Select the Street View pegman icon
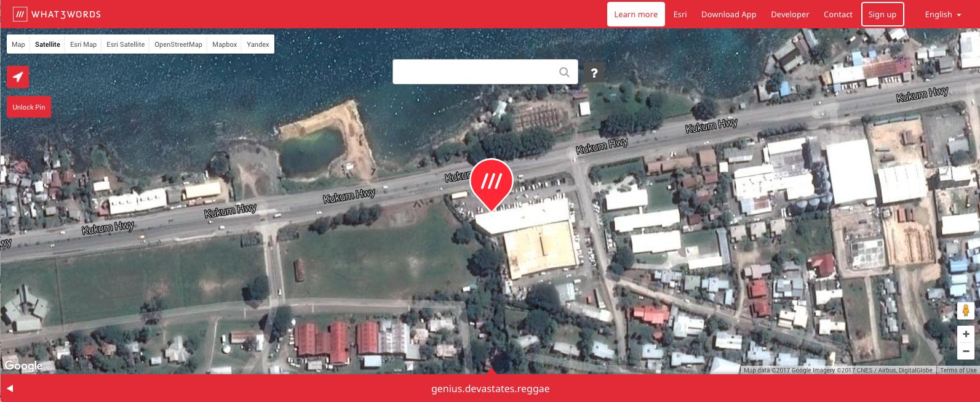The image size is (980, 402). click(966, 311)
